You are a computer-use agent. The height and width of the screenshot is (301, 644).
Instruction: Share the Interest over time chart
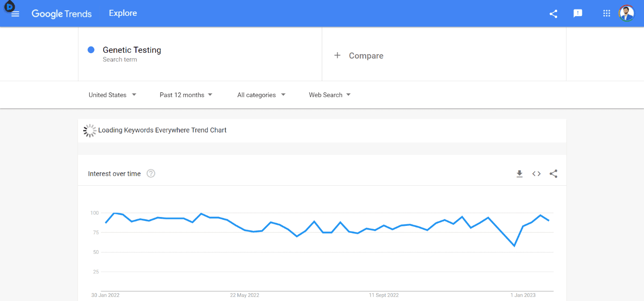pos(553,174)
